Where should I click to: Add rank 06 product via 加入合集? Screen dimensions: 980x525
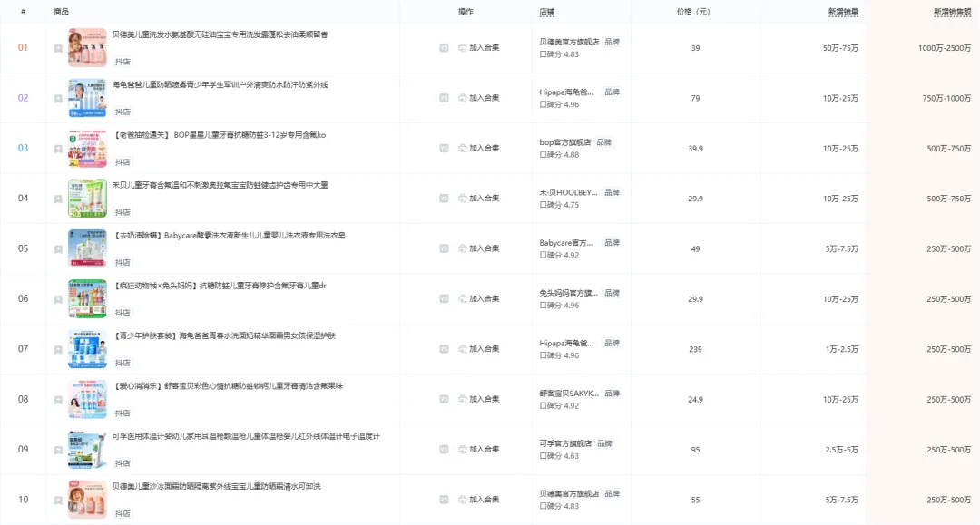coord(479,298)
